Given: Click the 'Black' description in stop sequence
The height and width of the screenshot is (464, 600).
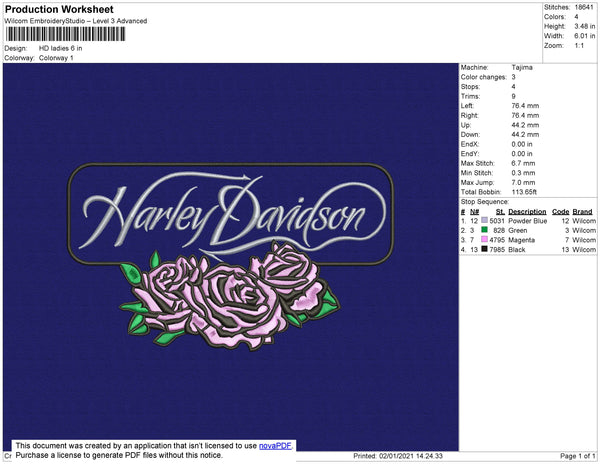Looking at the screenshot, I should 517,250.
